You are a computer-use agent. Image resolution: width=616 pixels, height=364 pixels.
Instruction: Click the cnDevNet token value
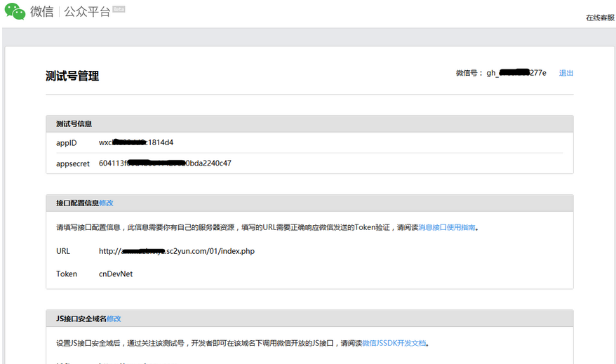pos(116,274)
